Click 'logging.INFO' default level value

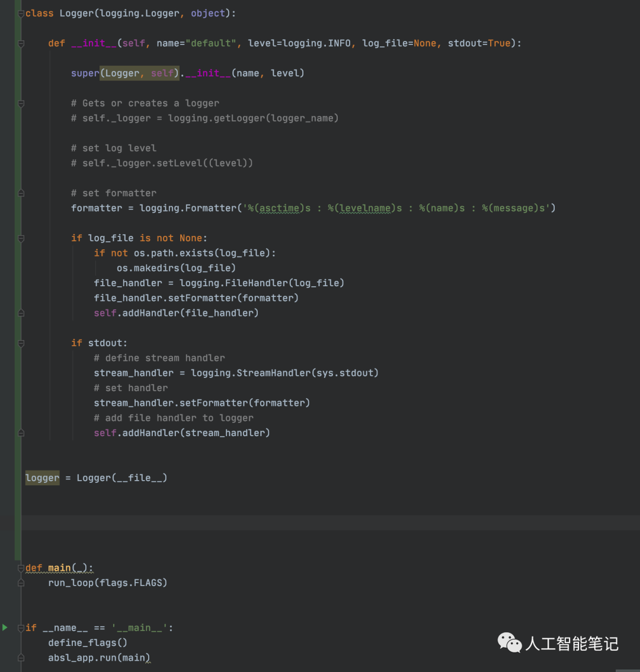(316, 43)
